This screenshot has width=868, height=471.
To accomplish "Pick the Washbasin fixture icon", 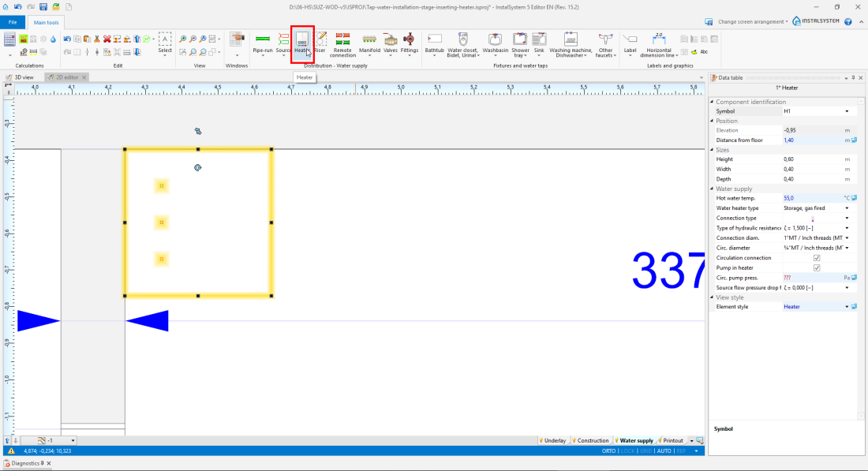I will [495, 39].
